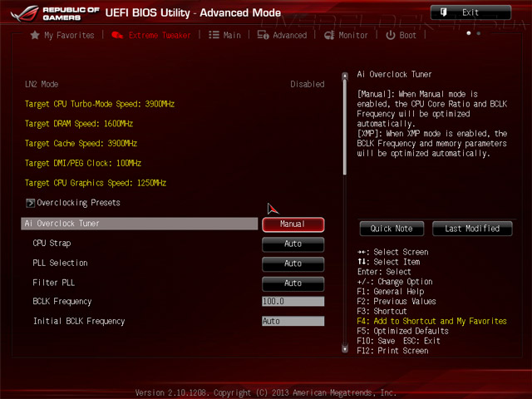Click Target Cache Speed: 3900MHz text

click(81, 144)
